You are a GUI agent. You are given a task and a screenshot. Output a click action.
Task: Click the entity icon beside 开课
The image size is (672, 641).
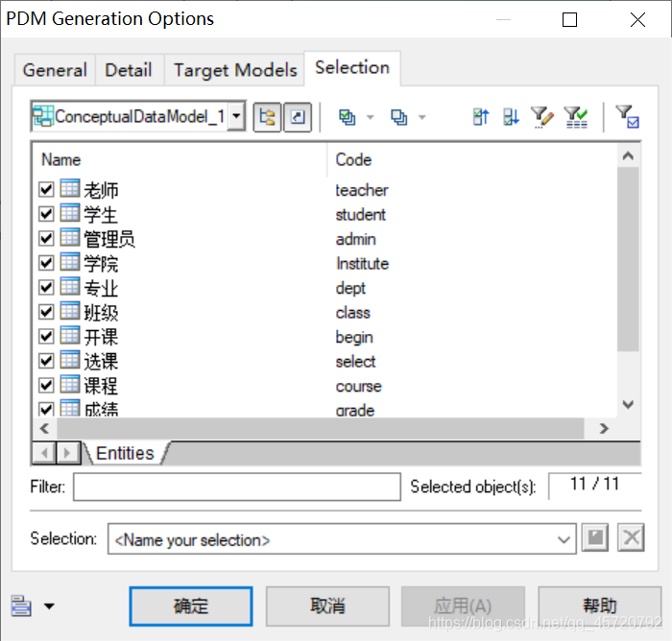69,335
